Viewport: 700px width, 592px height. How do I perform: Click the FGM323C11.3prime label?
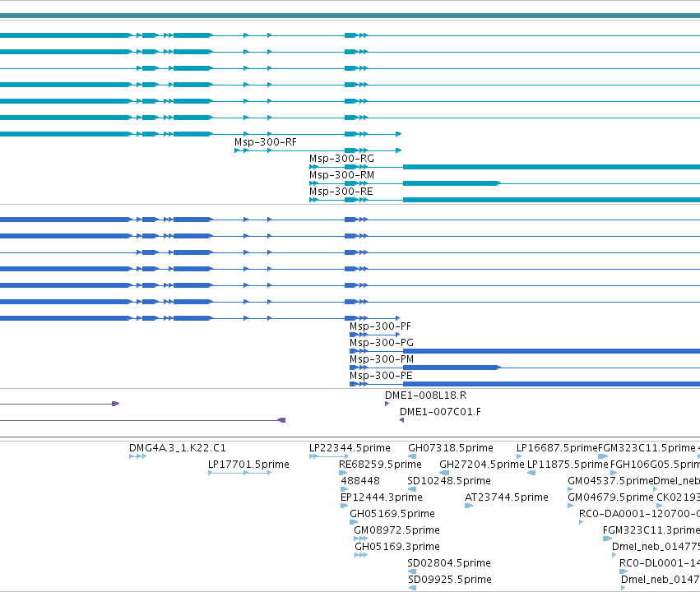(x=651, y=531)
